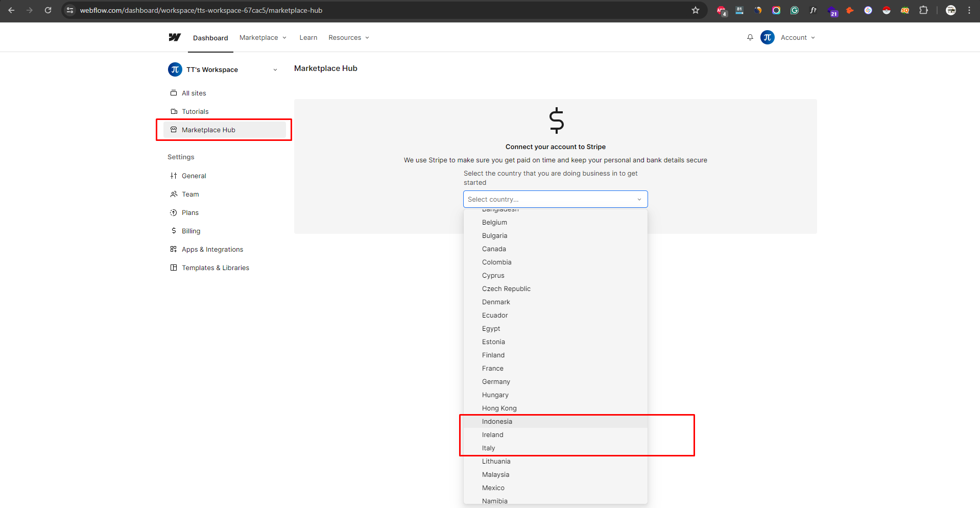Image resolution: width=980 pixels, height=508 pixels.
Task: Select Malaysia from country list
Action: (x=556, y=474)
